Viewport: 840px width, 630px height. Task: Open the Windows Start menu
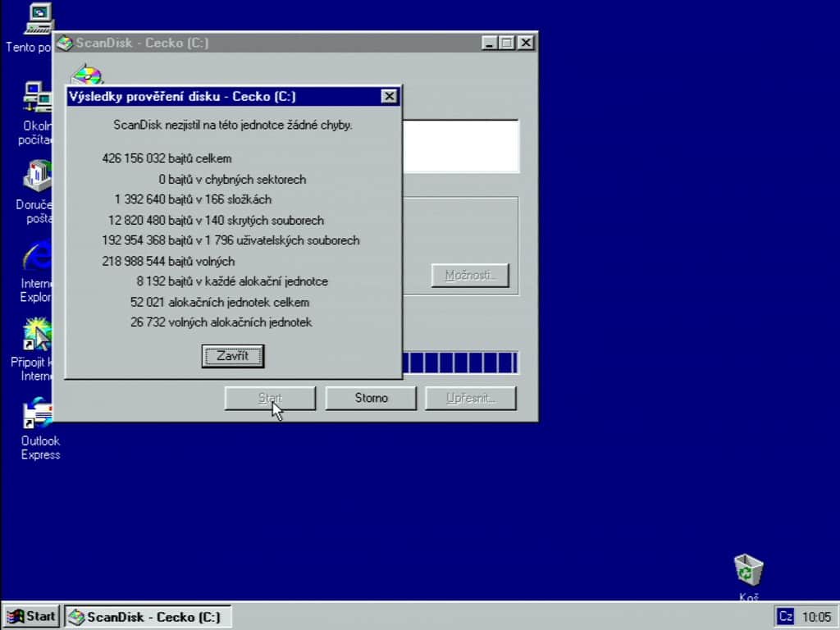pos(31,617)
